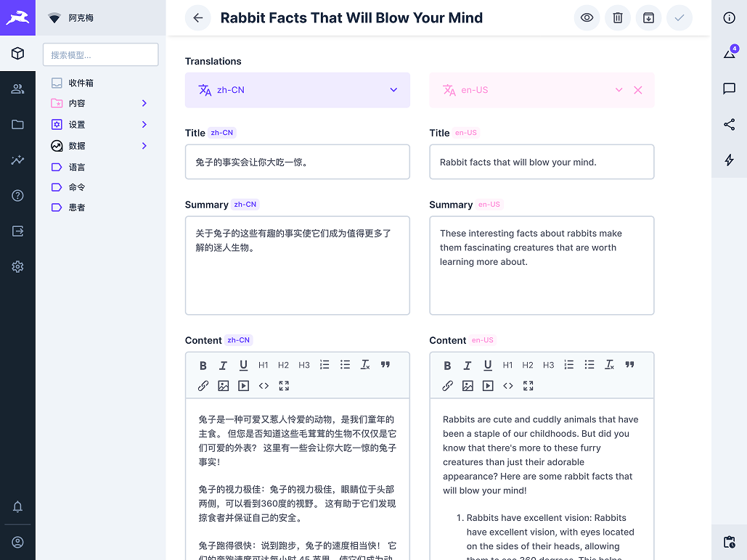
Task: Open the share nodes icon
Action: click(730, 124)
